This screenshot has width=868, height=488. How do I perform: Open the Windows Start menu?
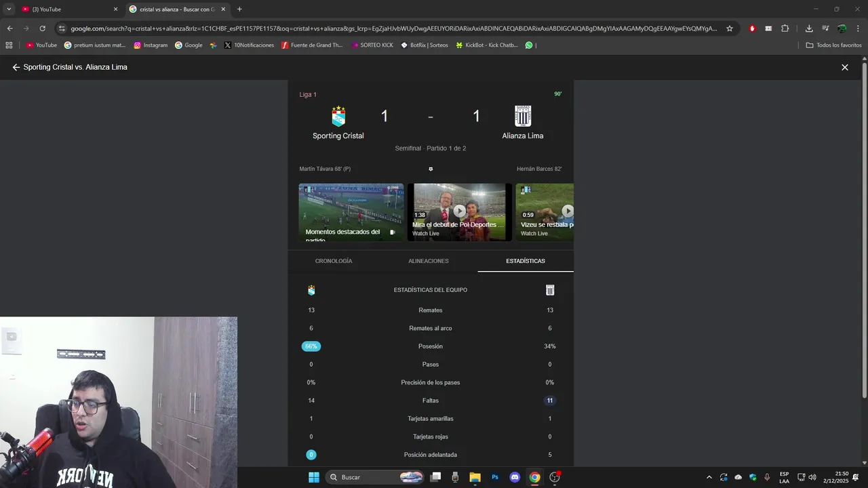(314, 477)
